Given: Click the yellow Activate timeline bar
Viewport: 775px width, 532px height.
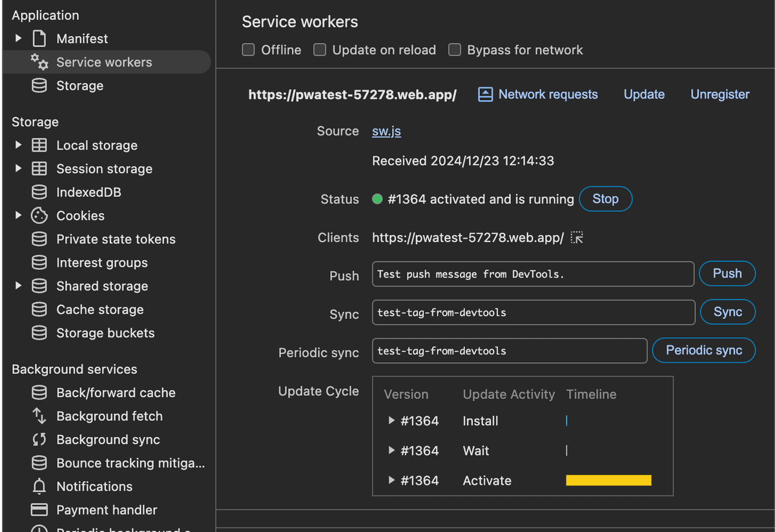Looking at the screenshot, I should (608, 480).
